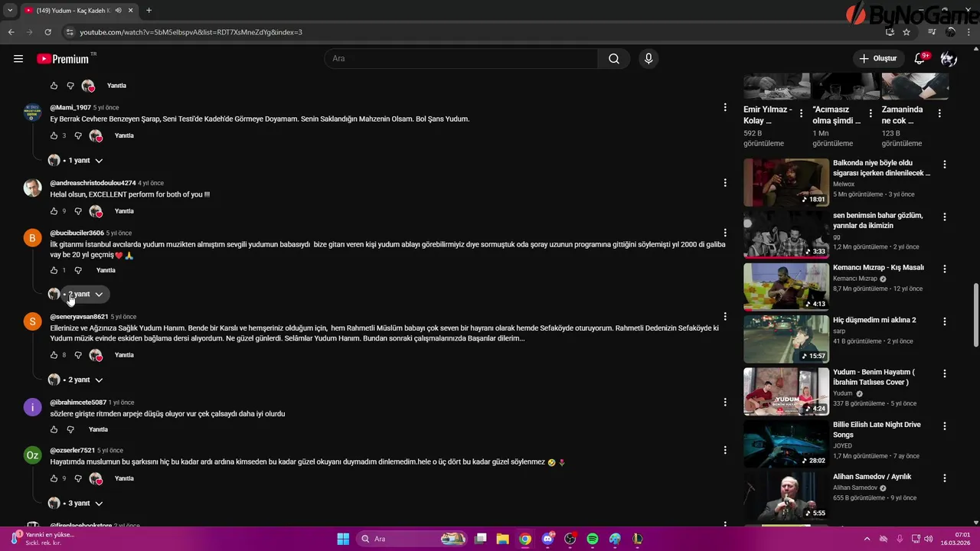980x551 pixels.
Task: Click the YouTube search input field
Action: pos(462,59)
